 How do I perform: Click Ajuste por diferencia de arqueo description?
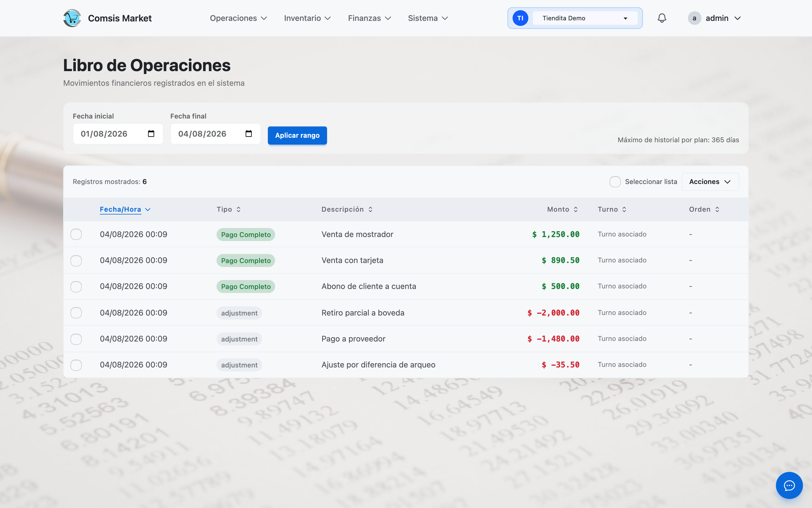[378, 365]
